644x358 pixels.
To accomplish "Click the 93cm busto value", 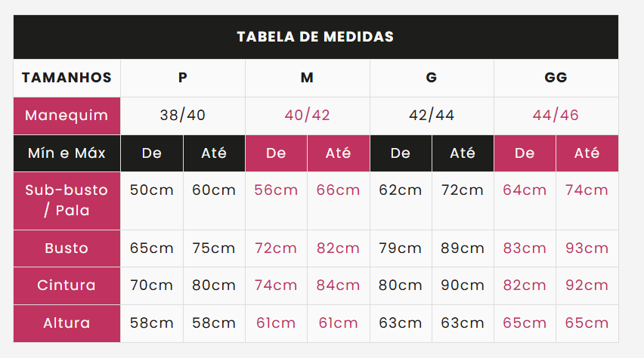I will tap(587, 248).
